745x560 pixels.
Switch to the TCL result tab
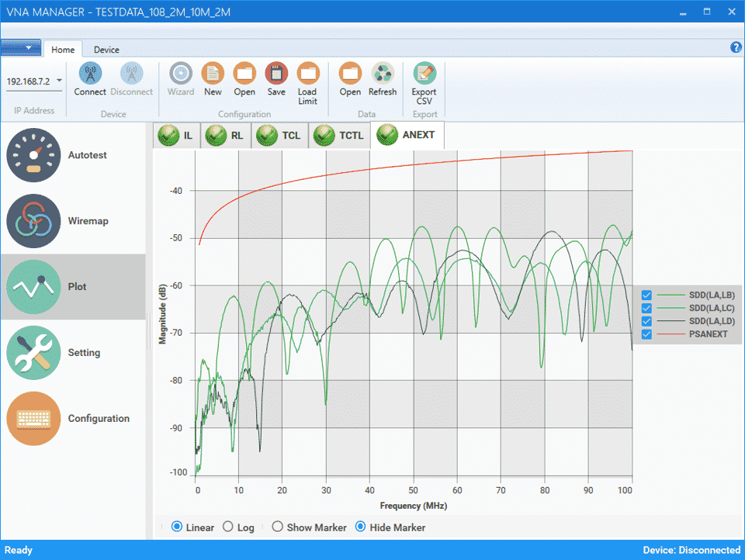coord(279,136)
